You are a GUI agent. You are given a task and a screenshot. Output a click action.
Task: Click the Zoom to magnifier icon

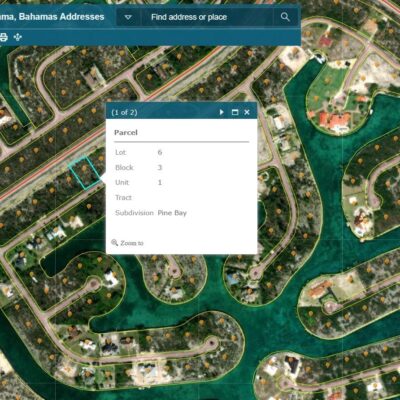115,243
